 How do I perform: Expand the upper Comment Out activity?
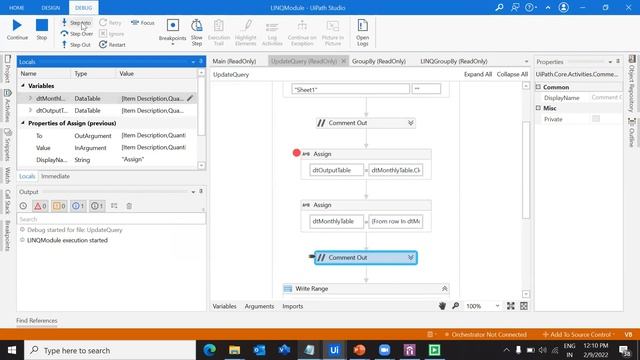(x=411, y=123)
